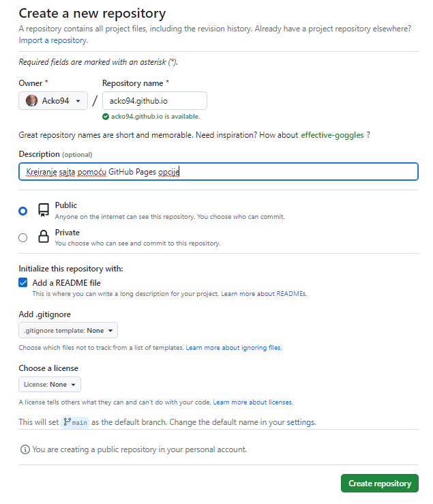Click the main branch icon badge
The height and width of the screenshot is (504, 433).
[x=75, y=422]
